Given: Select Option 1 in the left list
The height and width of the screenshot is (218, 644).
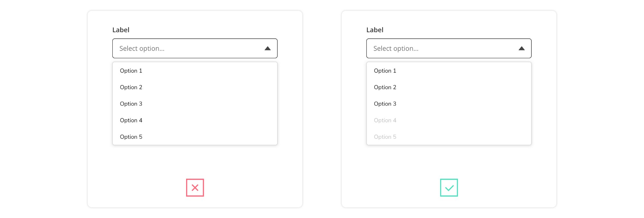Looking at the screenshot, I should coord(131,71).
